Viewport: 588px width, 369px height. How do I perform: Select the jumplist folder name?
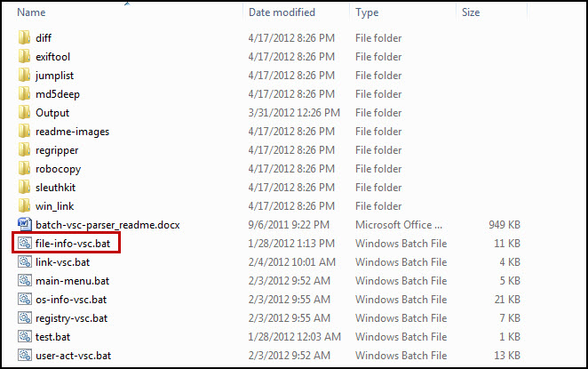coord(53,76)
